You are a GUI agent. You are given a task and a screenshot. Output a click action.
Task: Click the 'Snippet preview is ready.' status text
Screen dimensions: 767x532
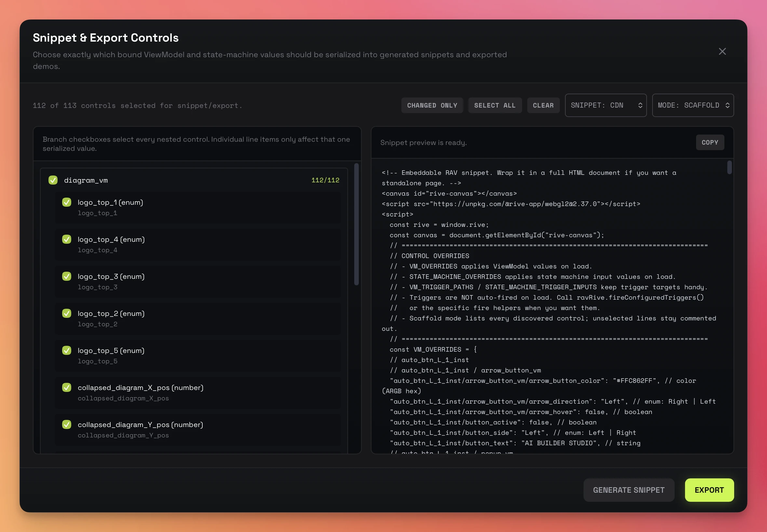(x=424, y=142)
